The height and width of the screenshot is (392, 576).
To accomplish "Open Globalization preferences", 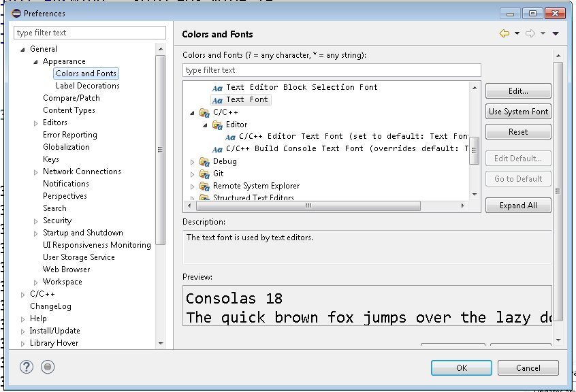I will (66, 147).
